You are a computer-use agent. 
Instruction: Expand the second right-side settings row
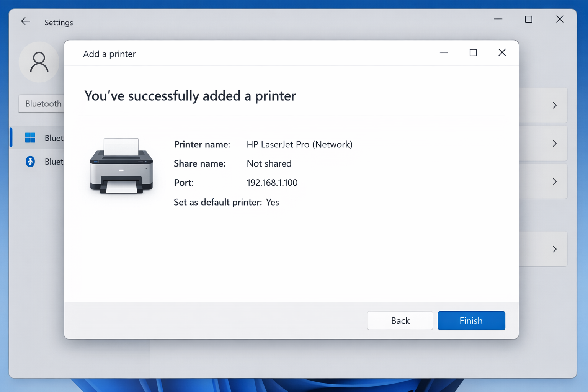point(555,143)
